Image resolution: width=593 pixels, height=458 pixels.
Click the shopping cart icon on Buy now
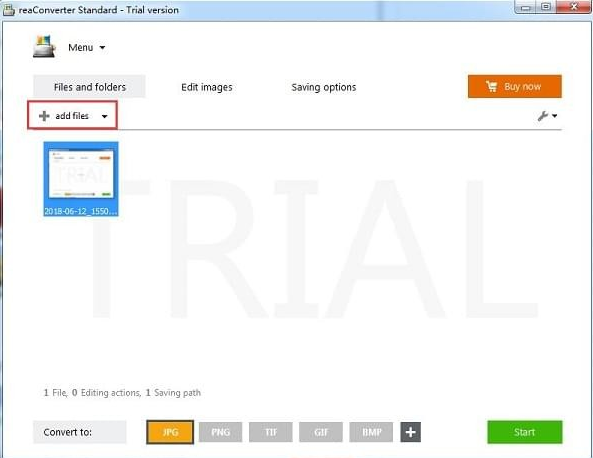491,87
